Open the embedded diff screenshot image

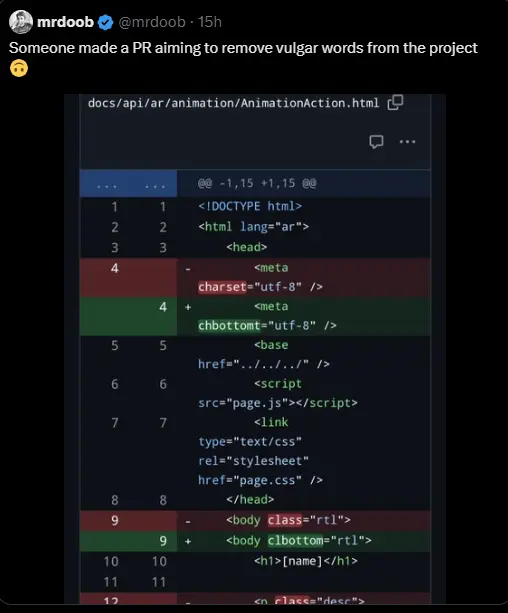pos(255,349)
